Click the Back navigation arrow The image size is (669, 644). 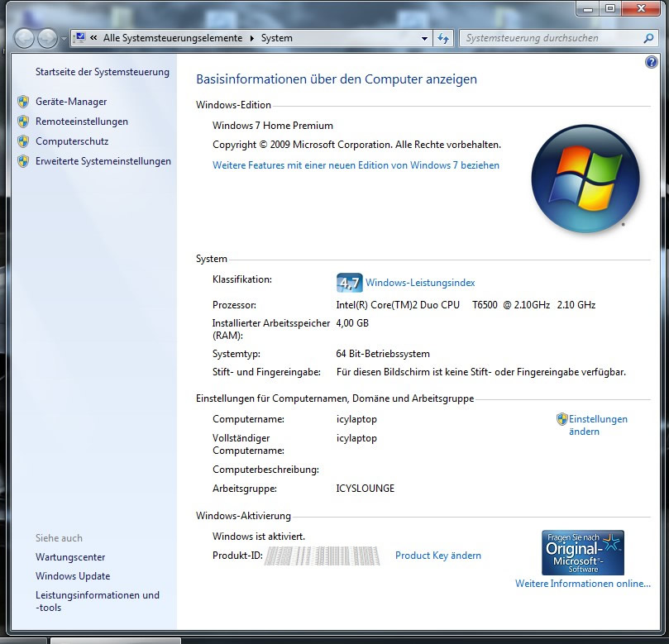coord(24,38)
